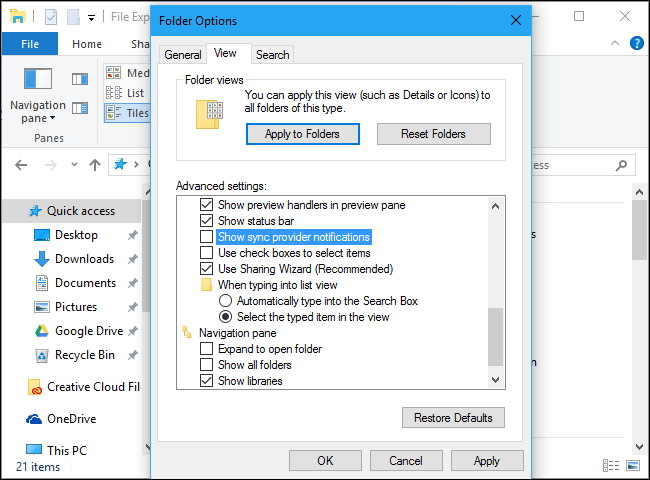
Task: Open the Pictures folder icon
Action: 42,307
